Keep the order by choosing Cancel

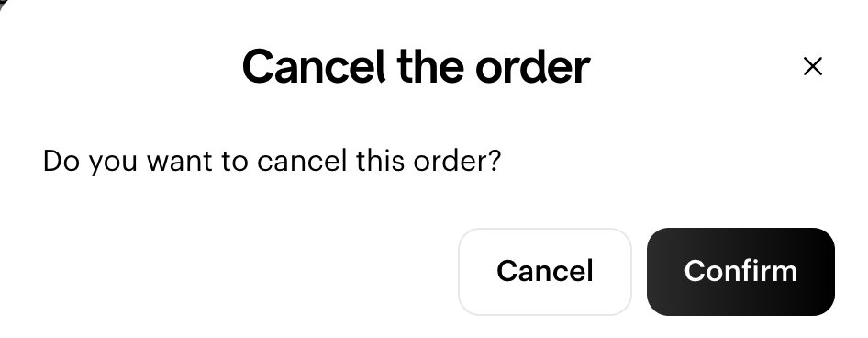[x=545, y=272]
